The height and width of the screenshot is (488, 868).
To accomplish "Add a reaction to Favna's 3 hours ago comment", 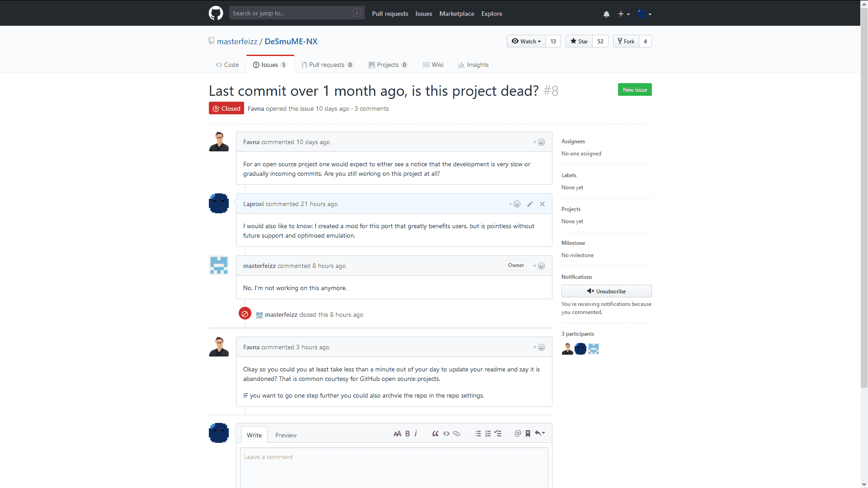I will pos(539,347).
